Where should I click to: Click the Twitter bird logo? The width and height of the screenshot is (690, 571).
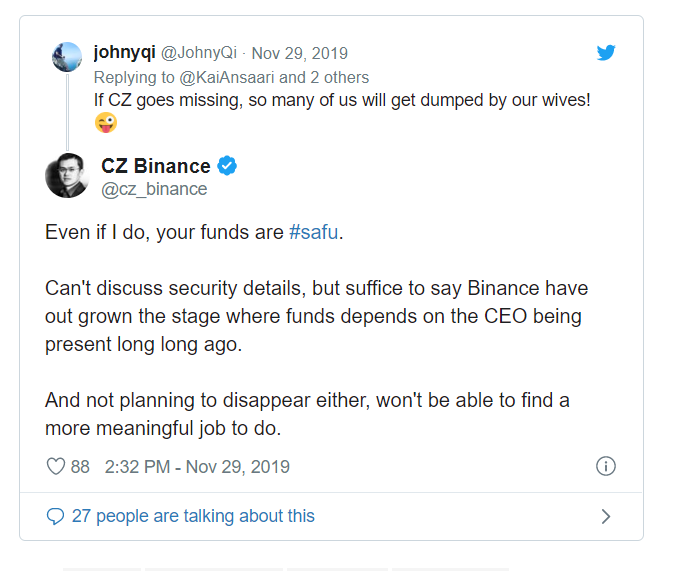606,53
